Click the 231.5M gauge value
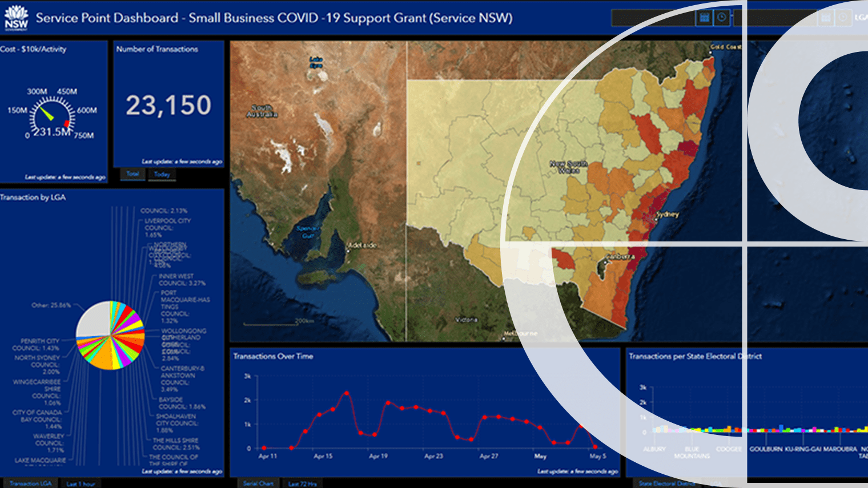 click(x=51, y=132)
